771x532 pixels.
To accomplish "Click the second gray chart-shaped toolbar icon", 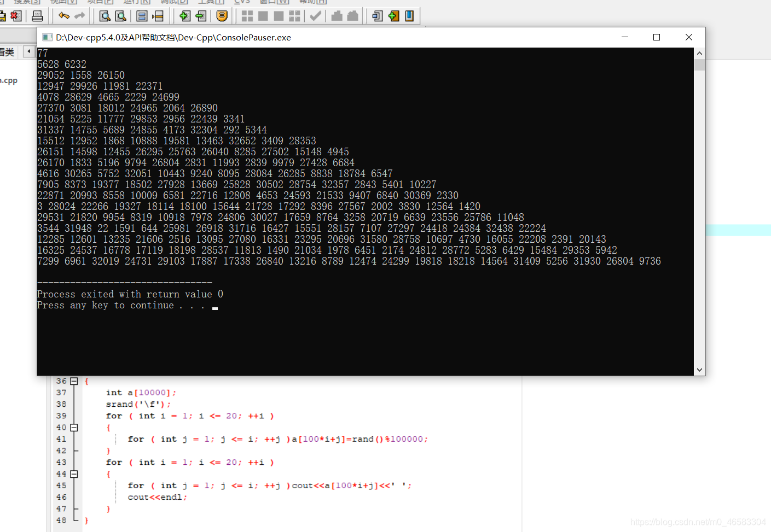I will (x=353, y=16).
